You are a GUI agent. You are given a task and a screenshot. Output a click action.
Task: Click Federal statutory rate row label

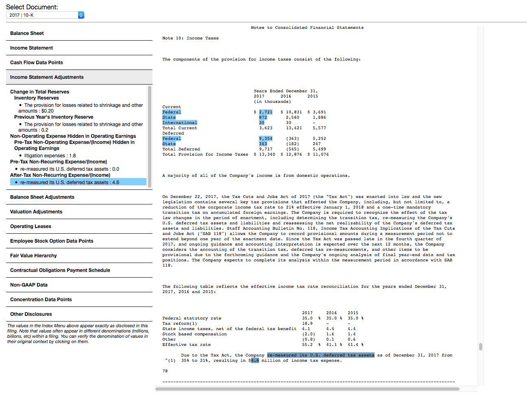pyautogui.click(x=192, y=318)
